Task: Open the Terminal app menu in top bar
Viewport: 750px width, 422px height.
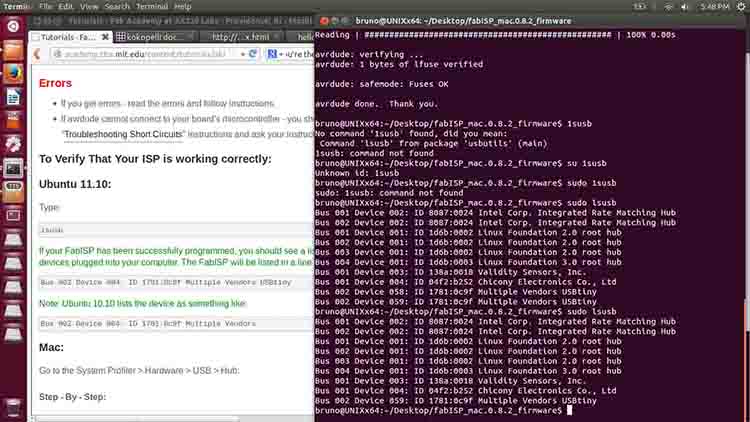Action: [16, 6]
